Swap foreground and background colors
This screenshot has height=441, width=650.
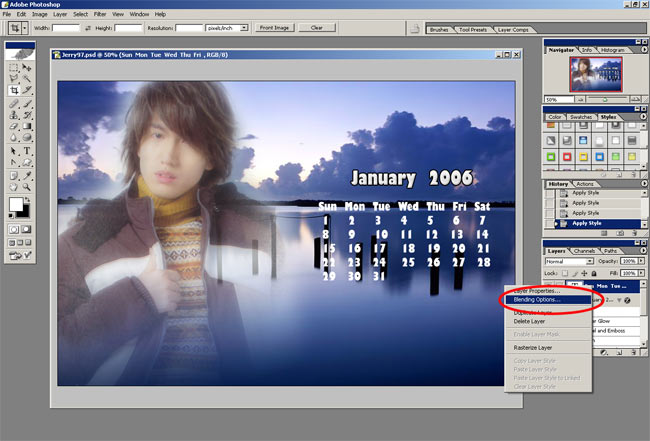26,201
